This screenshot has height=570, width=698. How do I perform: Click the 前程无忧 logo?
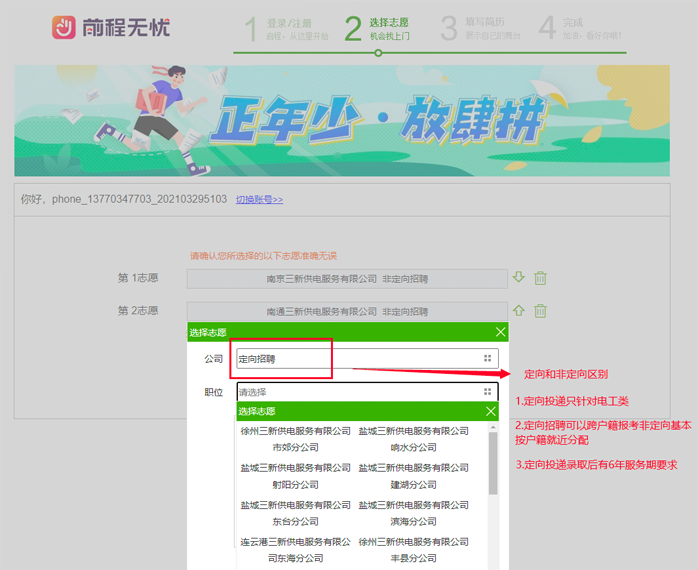pyautogui.click(x=111, y=27)
